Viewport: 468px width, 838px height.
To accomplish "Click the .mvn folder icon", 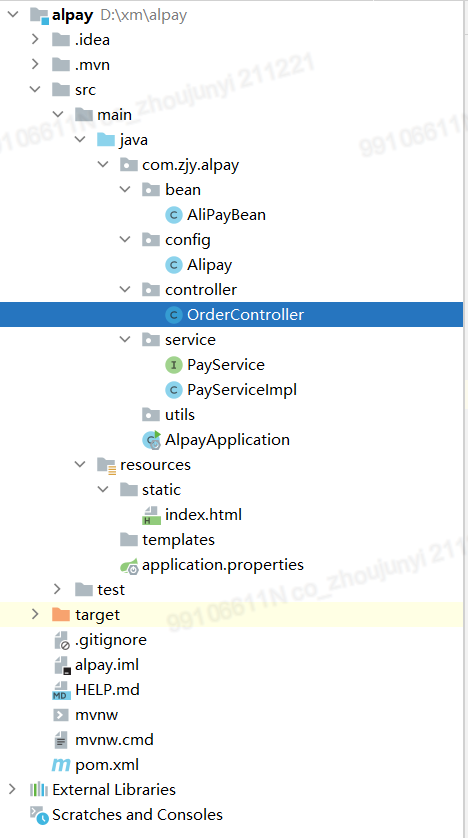I will coord(61,65).
